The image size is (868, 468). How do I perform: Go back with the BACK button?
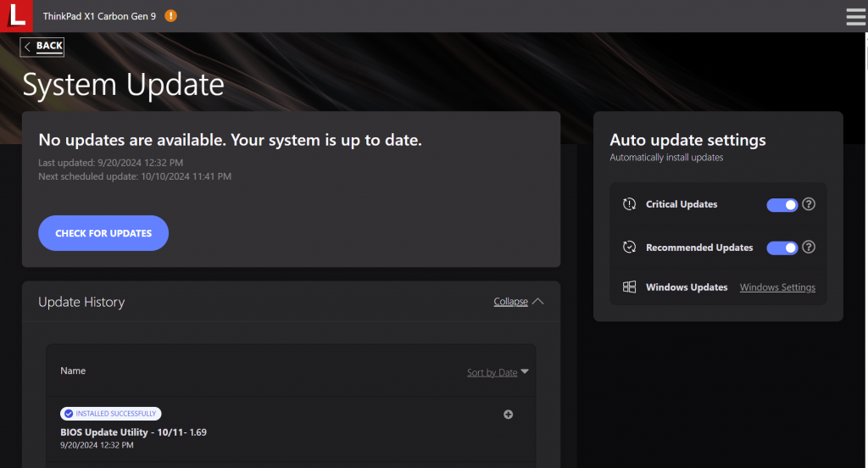coord(42,47)
